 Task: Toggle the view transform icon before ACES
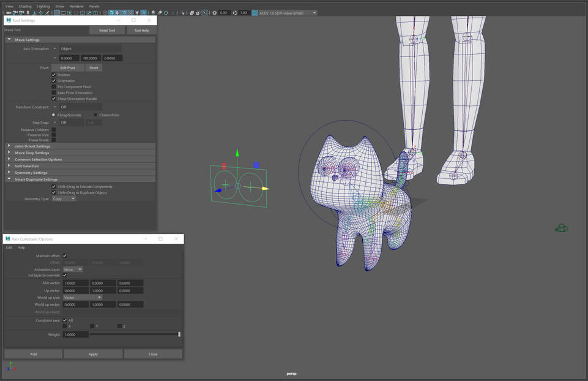tap(255, 13)
